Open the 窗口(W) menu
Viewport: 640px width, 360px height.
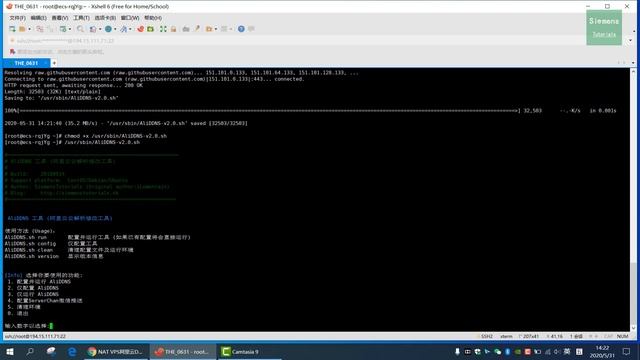click(x=130, y=18)
